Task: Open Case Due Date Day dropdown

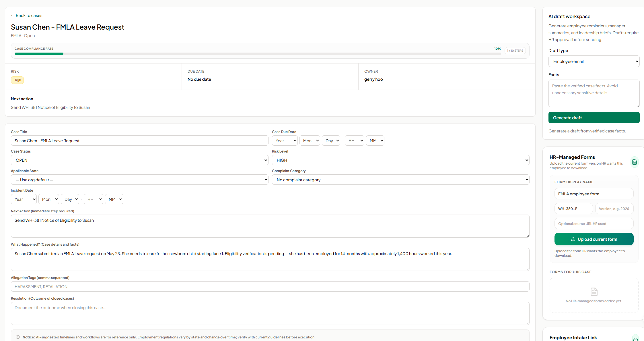Action: pyautogui.click(x=331, y=140)
